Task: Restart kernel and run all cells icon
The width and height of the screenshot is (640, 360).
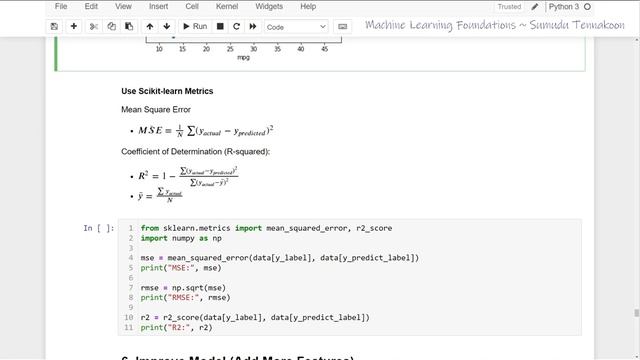Action: click(x=253, y=27)
